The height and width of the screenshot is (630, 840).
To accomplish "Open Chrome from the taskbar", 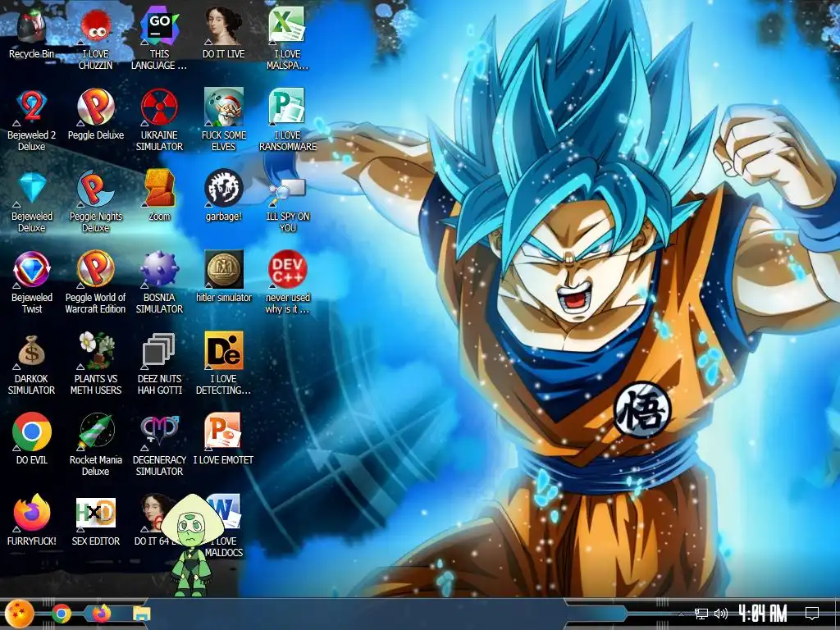I will pos(61,614).
